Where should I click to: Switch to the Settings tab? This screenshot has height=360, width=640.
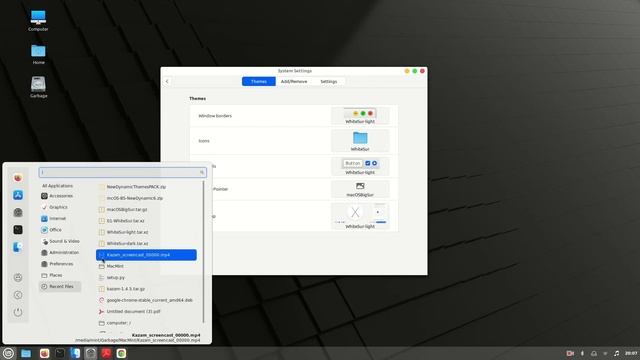pyautogui.click(x=329, y=82)
